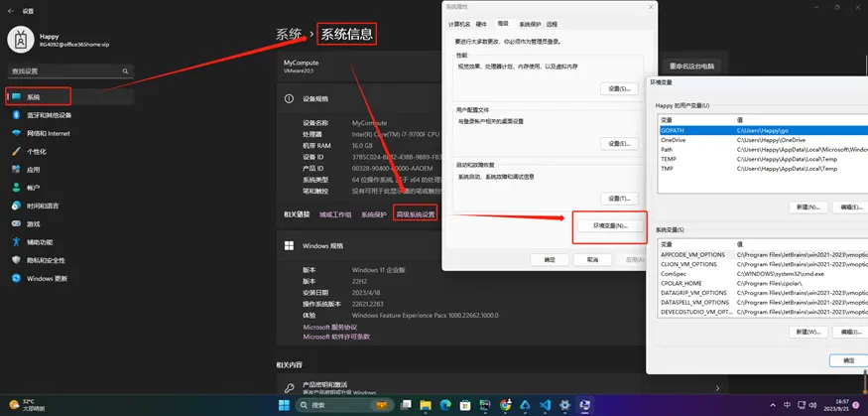Viewport: 868px width, 416px height.
Task: Select GOPATH user variable row
Action: 763,130
